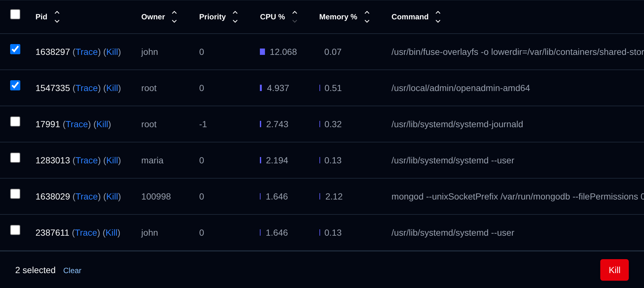Toggle the select-all checkbox in the header
The width and height of the screenshot is (644, 288).
(15, 14)
